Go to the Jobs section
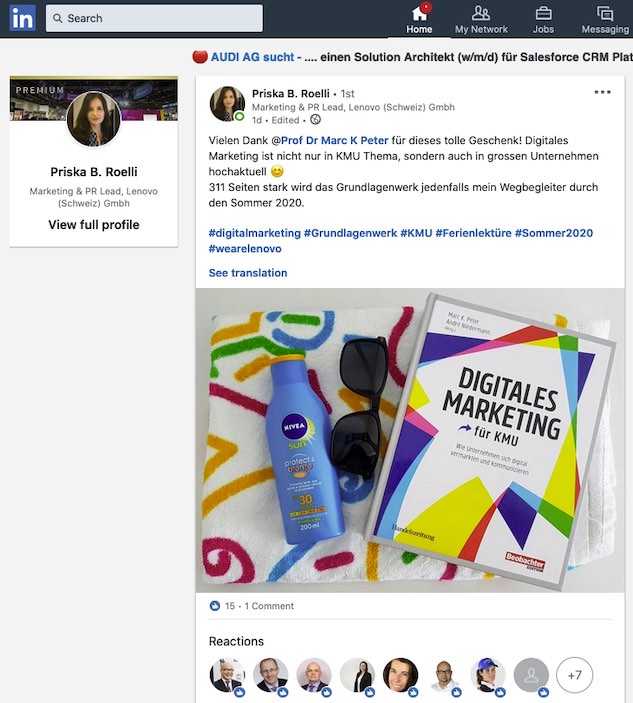Image resolution: width=633 pixels, height=703 pixels. [x=543, y=19]
